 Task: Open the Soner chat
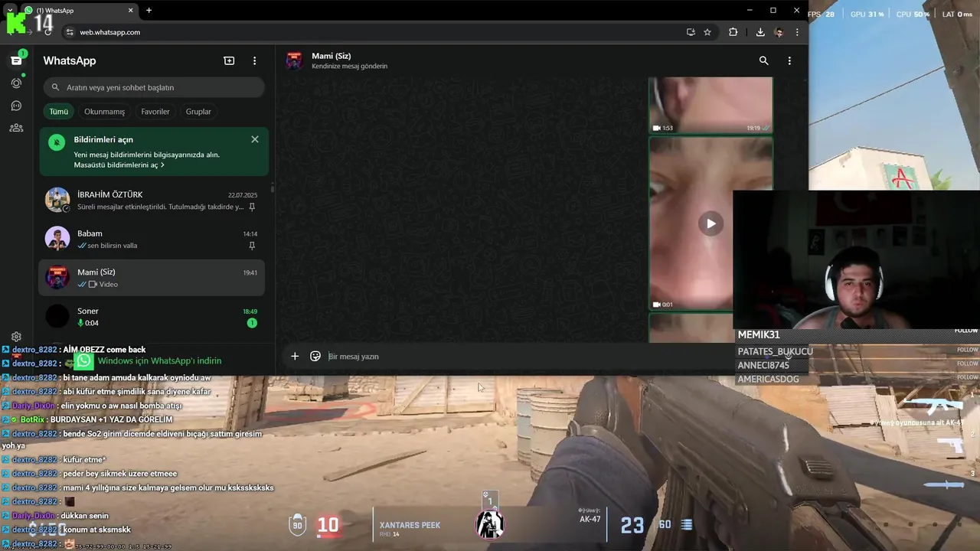pyautogui.click(x=152, y=317)
